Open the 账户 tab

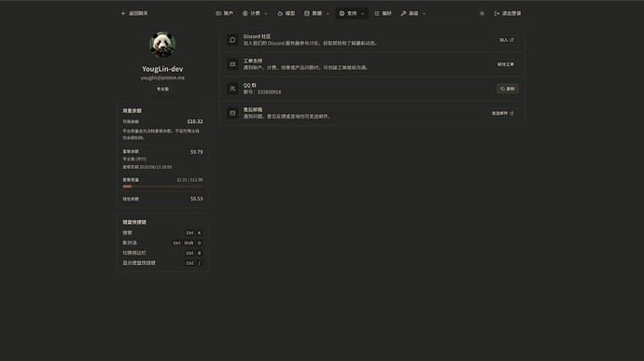[x=224, y=13]
